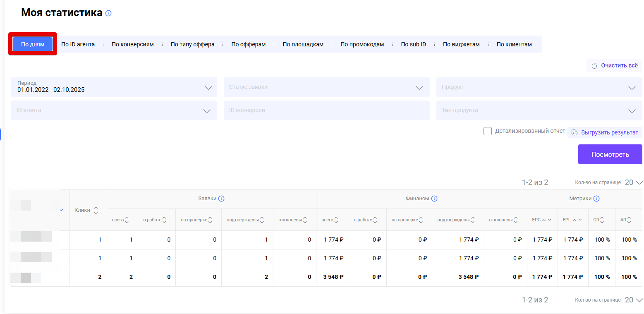Viewport: 644px width, 314px height.
Task: Focus the ID конверсии input field
Action: click(x=326, y=110)
